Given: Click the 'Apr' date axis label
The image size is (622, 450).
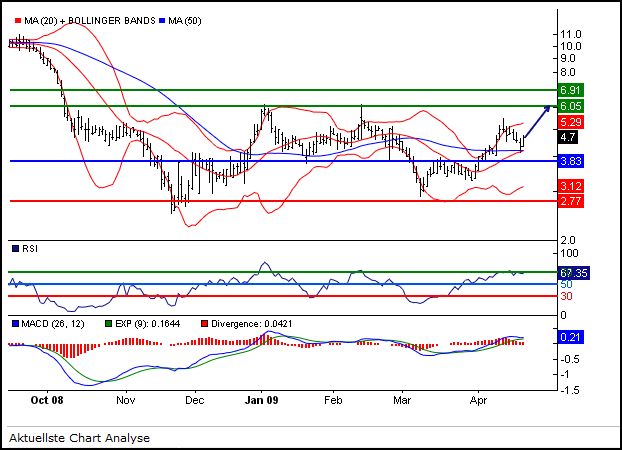Looking at the screenshot, I should click(x=478, y=400).
